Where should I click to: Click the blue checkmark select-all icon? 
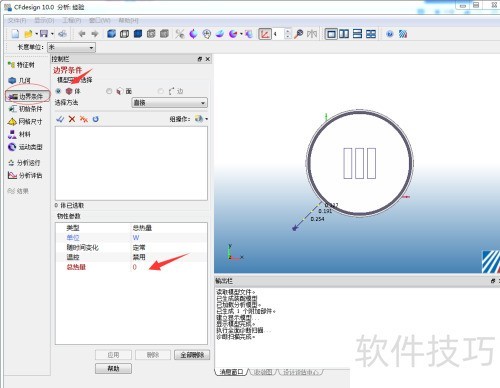click(x=60, y=119)
